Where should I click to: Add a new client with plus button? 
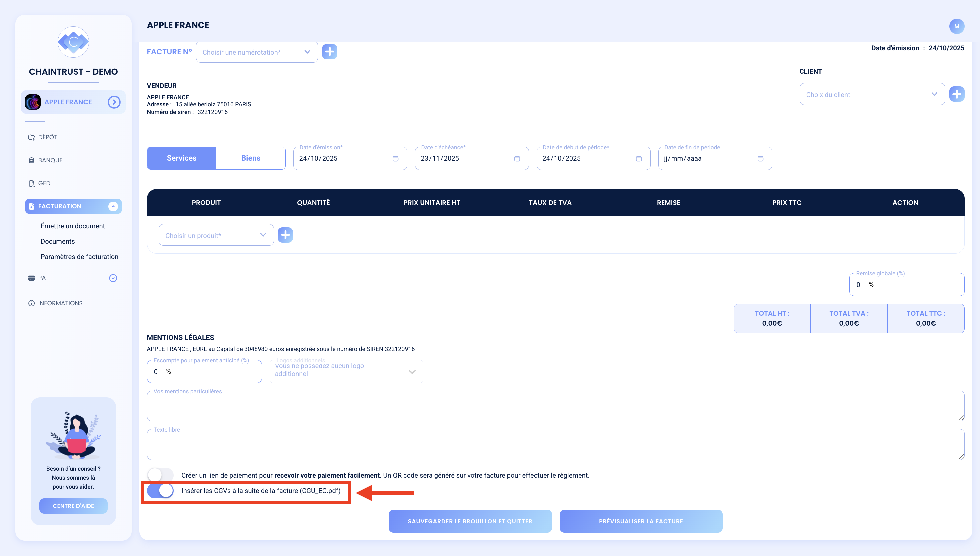point(957,94)
